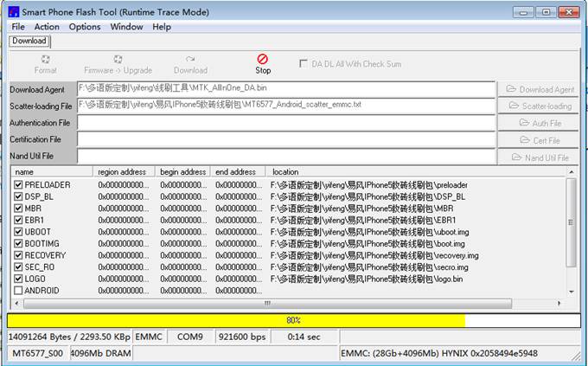This screenshot has width=588, height=366.
Task: Uncheck the PRELOADER partition
Action: point(18,184)
